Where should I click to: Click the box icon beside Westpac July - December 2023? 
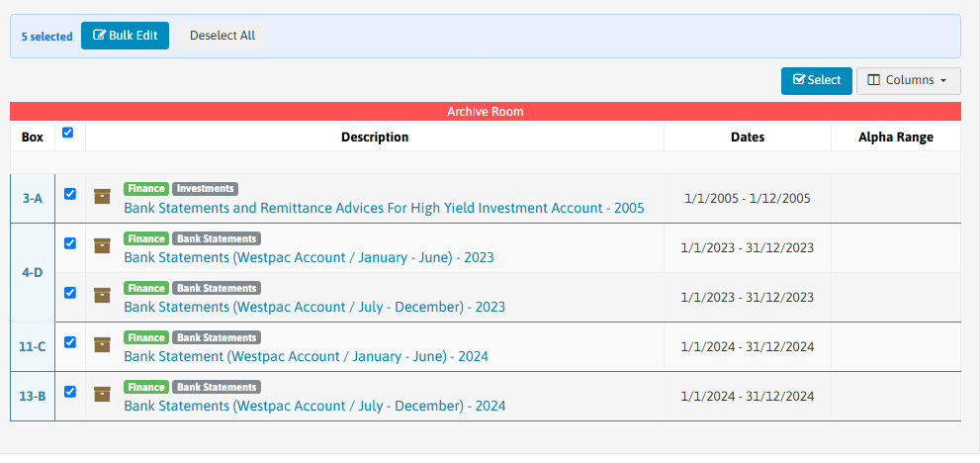click(x=102, y=296)
